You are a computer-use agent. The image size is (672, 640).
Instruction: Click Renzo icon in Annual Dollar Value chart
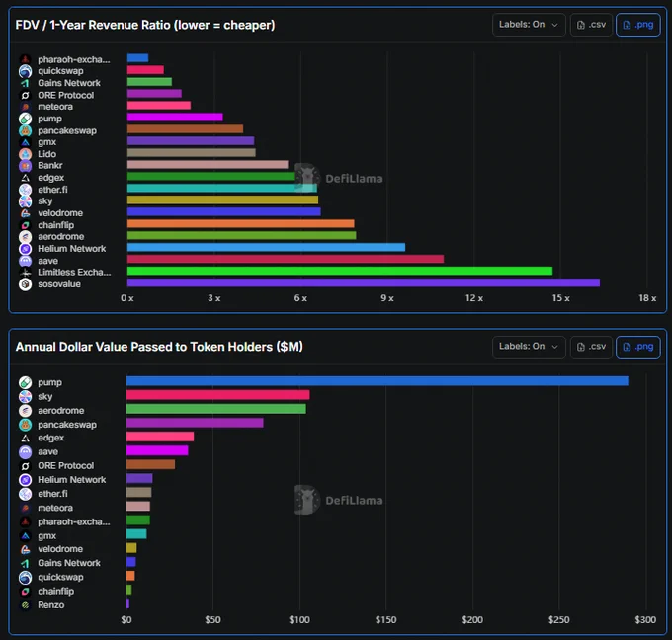(x=26, y=605)
